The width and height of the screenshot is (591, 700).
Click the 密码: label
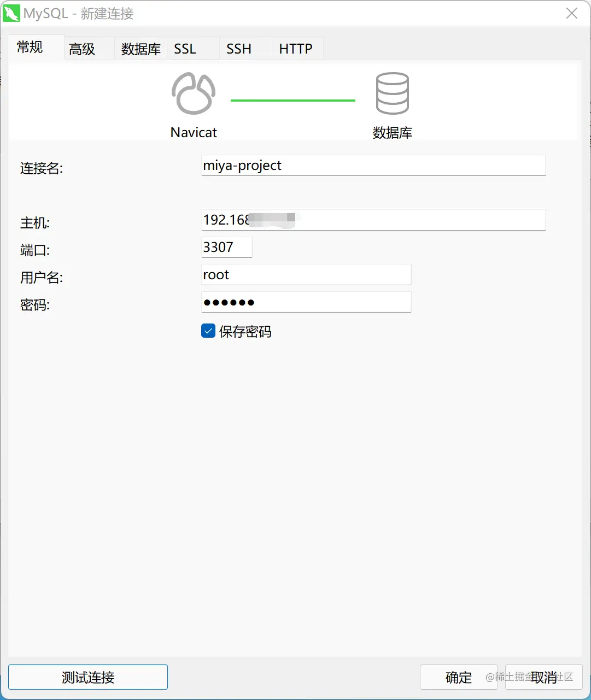coord(35,305)
